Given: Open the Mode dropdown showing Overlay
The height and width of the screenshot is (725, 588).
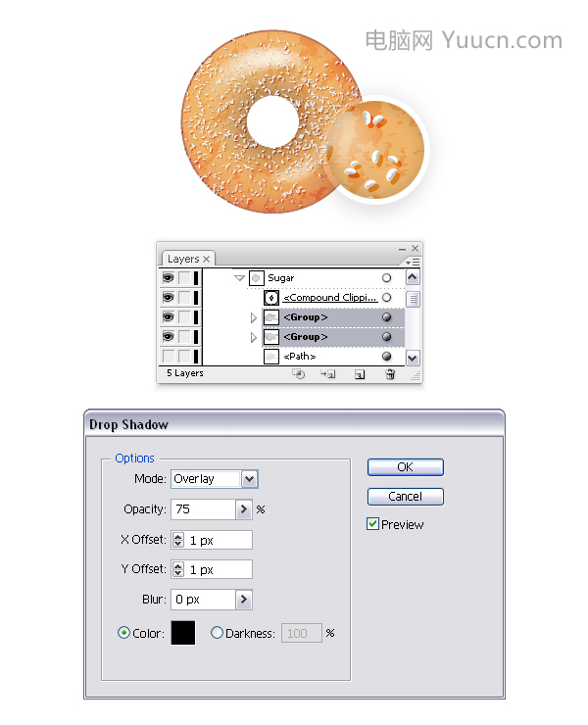Looking at the screenshot, I should pyautogui.click(x=249, y=479).
